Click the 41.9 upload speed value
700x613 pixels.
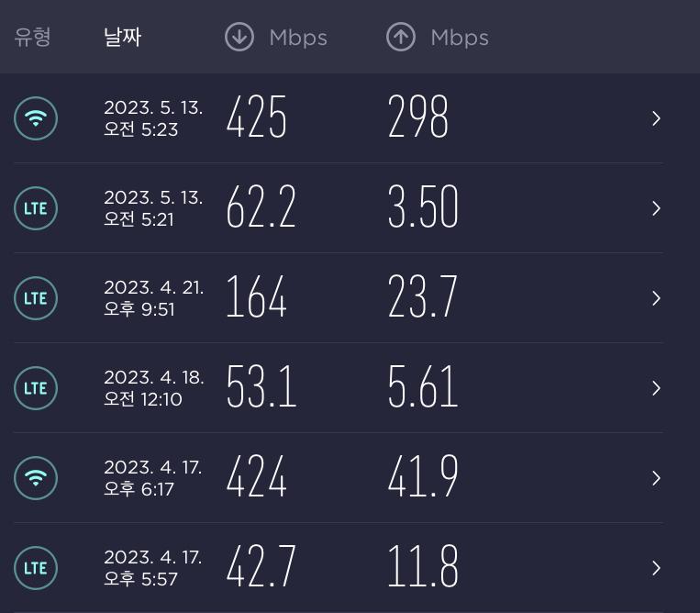coord(423,478)
